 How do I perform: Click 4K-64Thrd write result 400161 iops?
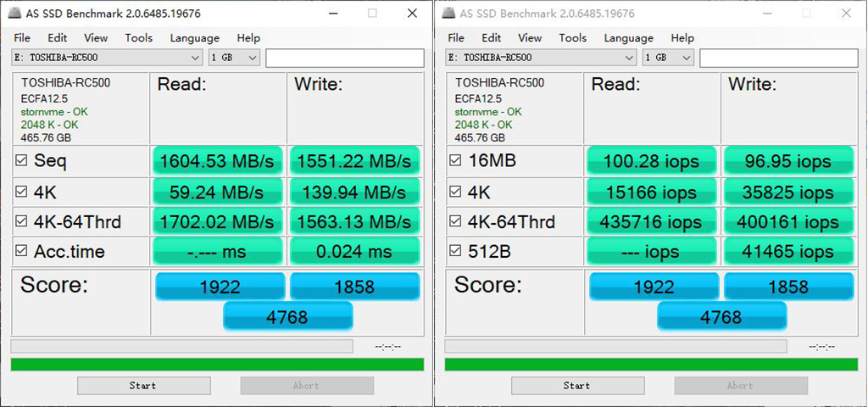[788, 222]
